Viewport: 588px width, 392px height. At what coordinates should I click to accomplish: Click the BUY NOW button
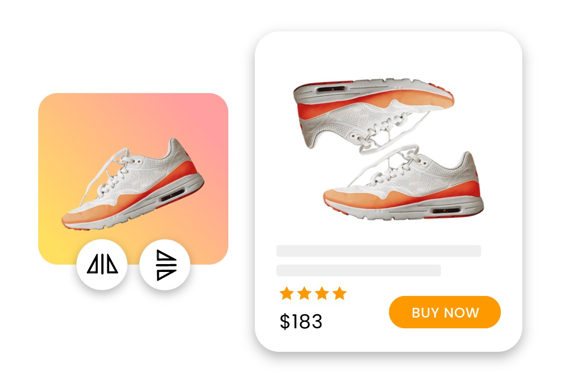tap(445, 312)
